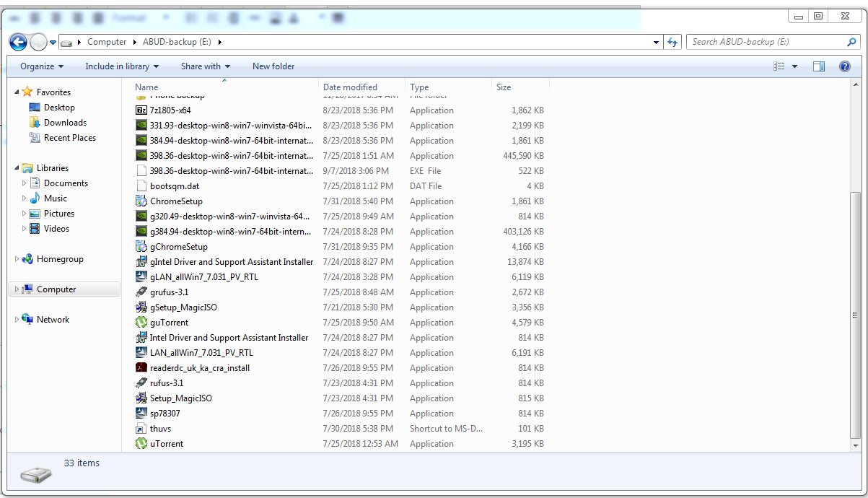This screenshot has height=498, width=868.
Task: Click the Back navigation arrow button
Action: coord(19,42)
